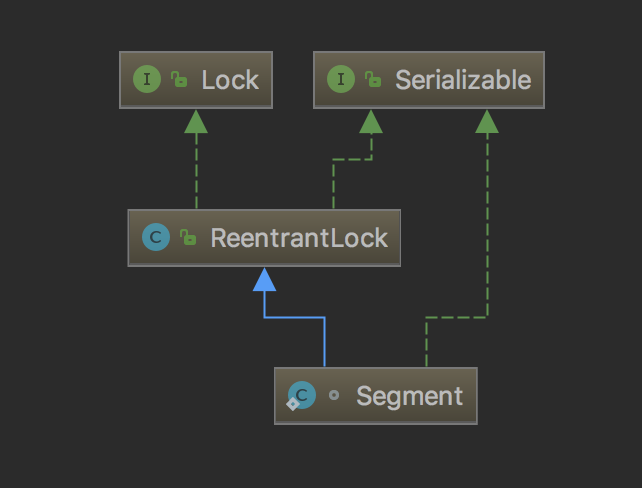This screenshot has height=488, width=642.
Task: Select the blue horizontal line connecting Segment to ReentrantLock
Action: (295, 317)
